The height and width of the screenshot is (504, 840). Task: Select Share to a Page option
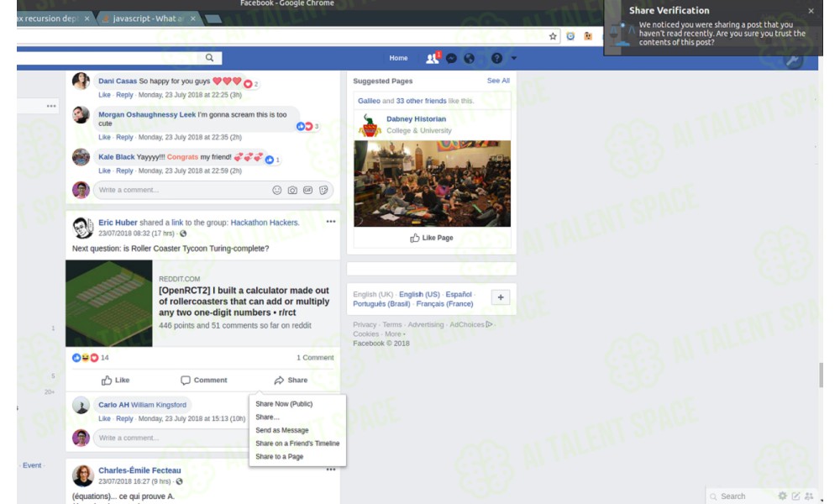279,457
